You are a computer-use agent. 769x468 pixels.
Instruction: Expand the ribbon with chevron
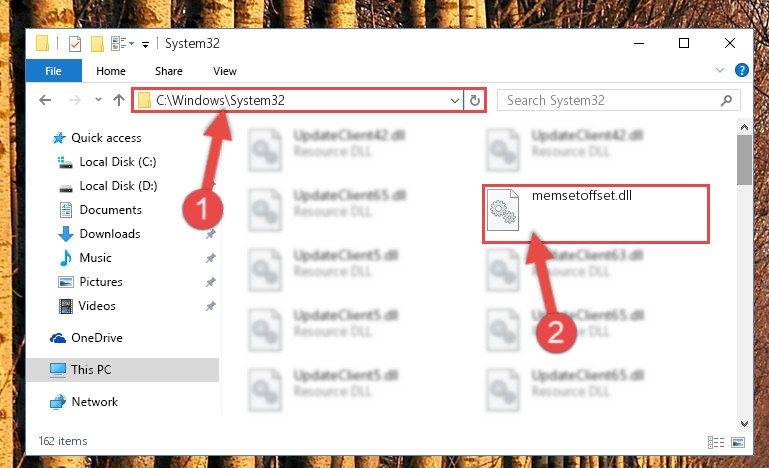719,70
